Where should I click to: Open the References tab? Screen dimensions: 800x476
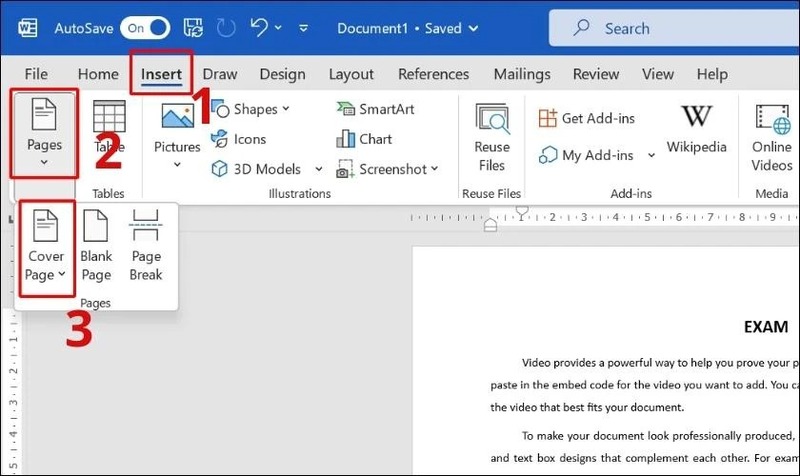pyautogui.click(x=433, y=74)
